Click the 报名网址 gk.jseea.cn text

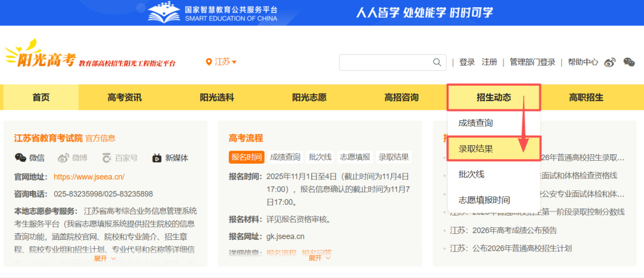[286, 236]
